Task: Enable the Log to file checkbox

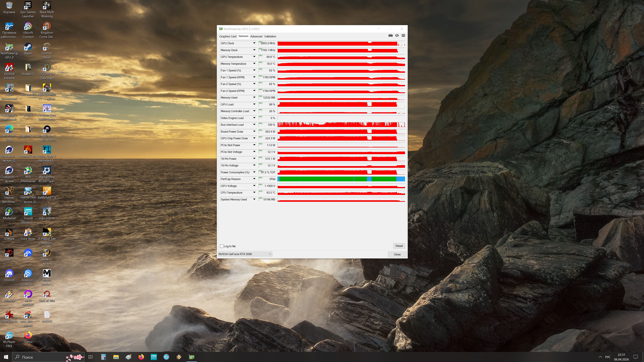Action: tap(222, 246)
